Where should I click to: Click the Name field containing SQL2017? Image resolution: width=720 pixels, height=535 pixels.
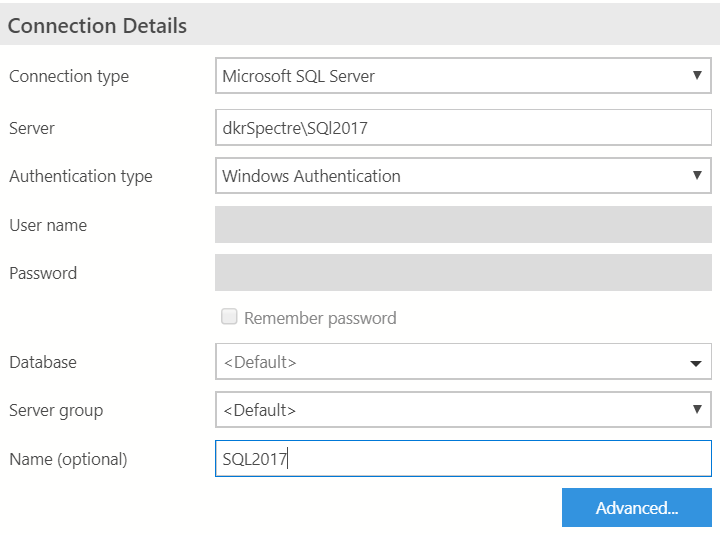(463, 459)
